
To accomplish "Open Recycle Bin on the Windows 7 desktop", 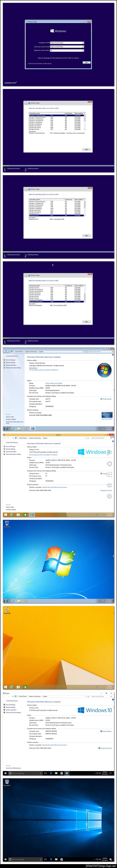I will pos(7,524).
